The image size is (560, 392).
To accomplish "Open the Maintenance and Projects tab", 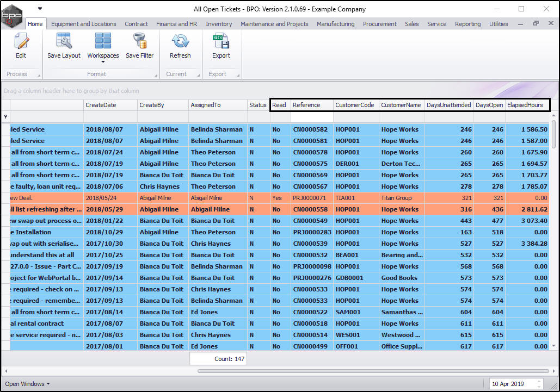I will click(274, 24).
